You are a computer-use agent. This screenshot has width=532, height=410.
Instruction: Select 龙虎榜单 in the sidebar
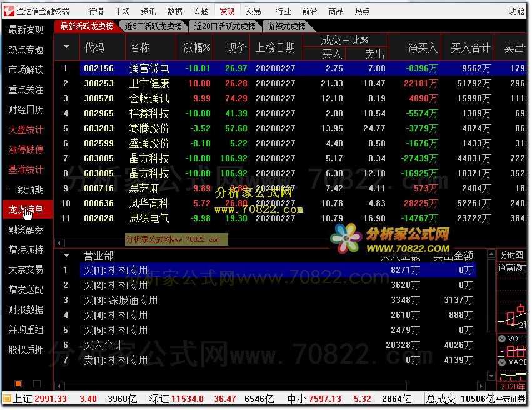[x=27, y=209]
